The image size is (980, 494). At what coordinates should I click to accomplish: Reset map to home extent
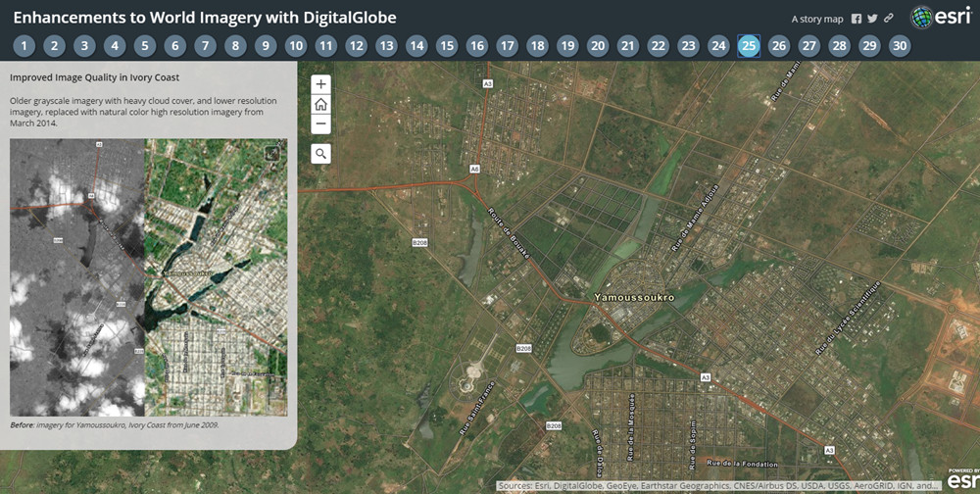tap(320, 105)
